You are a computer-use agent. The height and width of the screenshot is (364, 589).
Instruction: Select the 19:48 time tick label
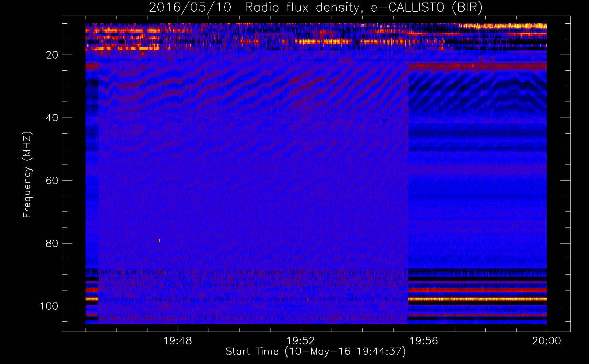[x=178, y=341]
